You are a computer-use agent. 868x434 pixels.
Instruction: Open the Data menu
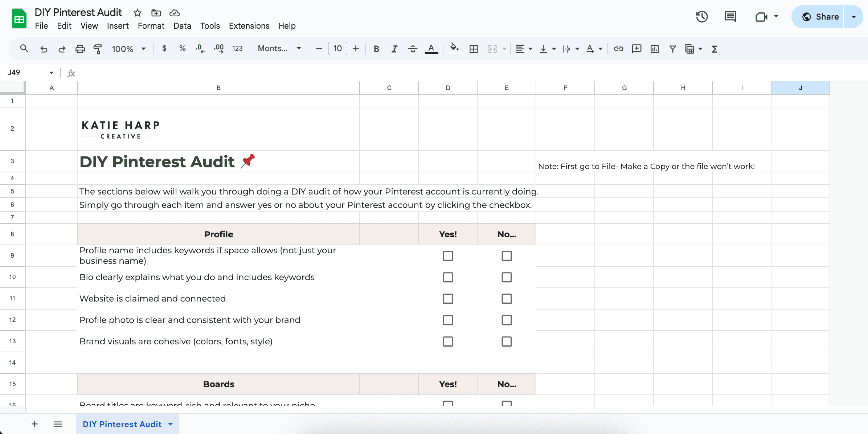(x=182, y=26)
